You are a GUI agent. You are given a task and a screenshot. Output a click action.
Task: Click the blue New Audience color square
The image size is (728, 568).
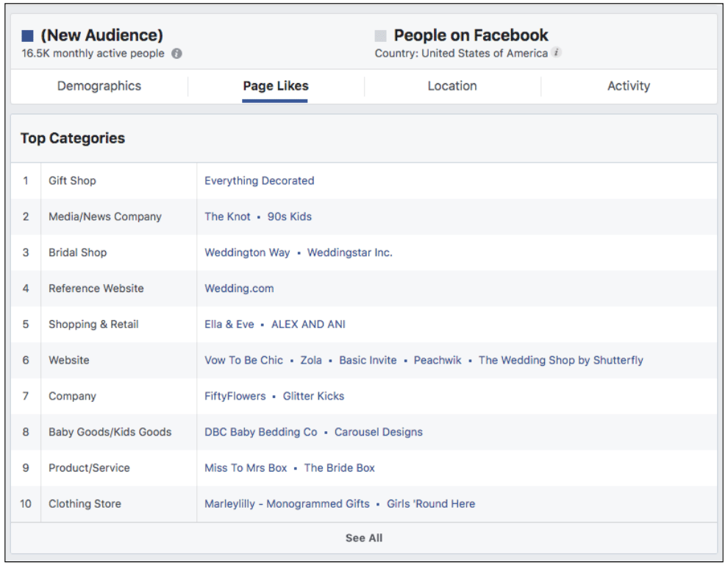(x=28, y=36)
